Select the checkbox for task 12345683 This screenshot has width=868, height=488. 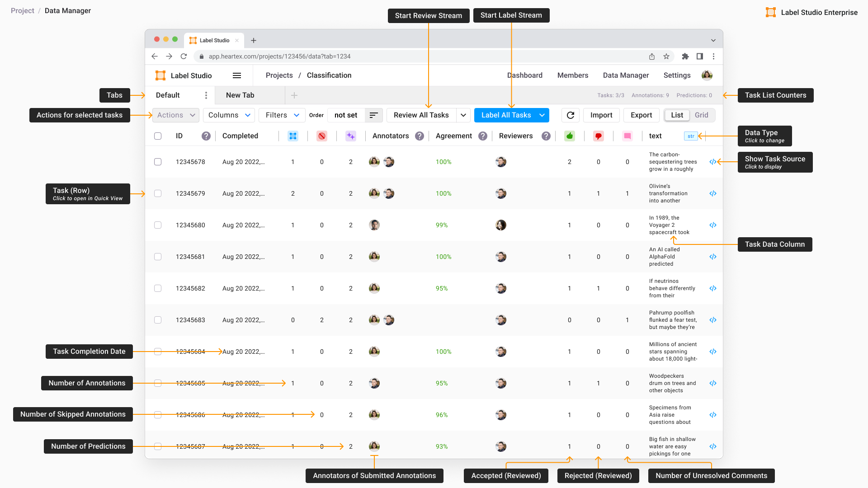pos(158,320)
